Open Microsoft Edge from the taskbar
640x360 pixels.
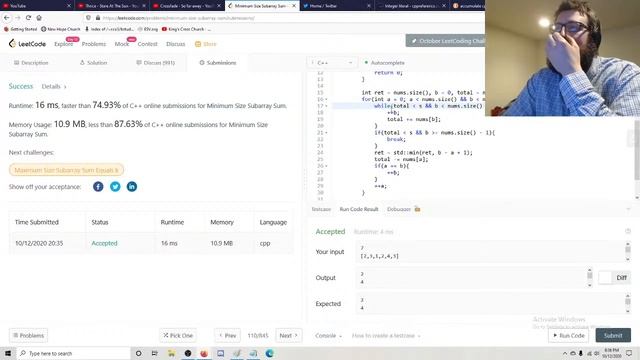(269, 353)
